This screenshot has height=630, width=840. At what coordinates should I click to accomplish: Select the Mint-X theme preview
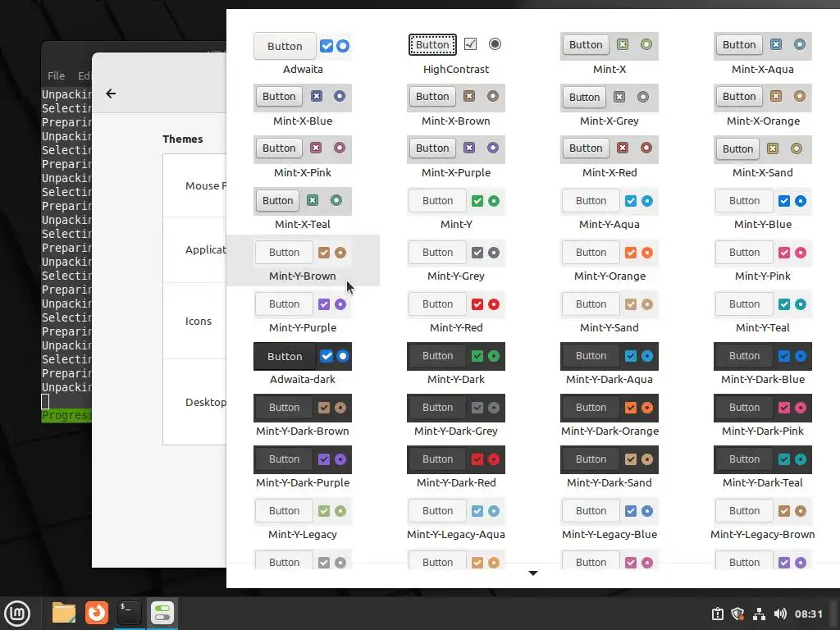click(x=609, y=54)
